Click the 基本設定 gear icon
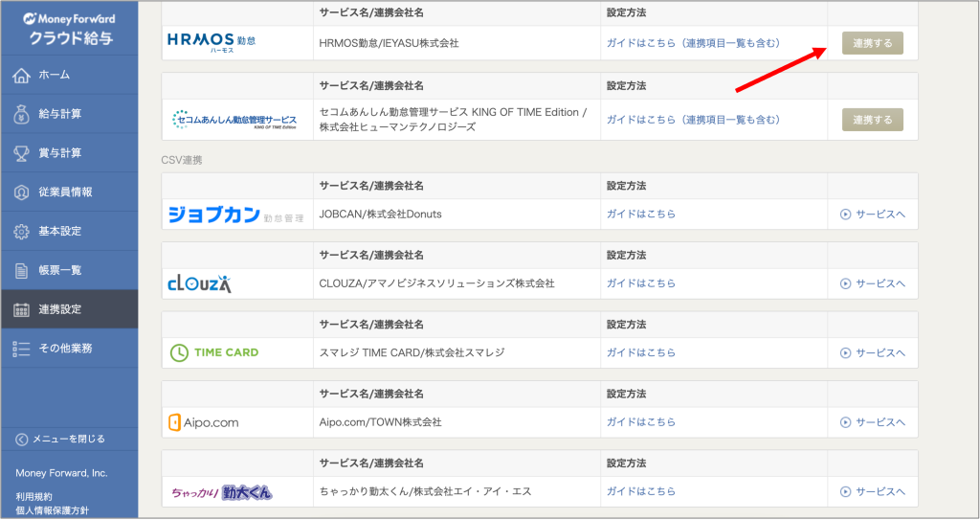 [21, 232]
